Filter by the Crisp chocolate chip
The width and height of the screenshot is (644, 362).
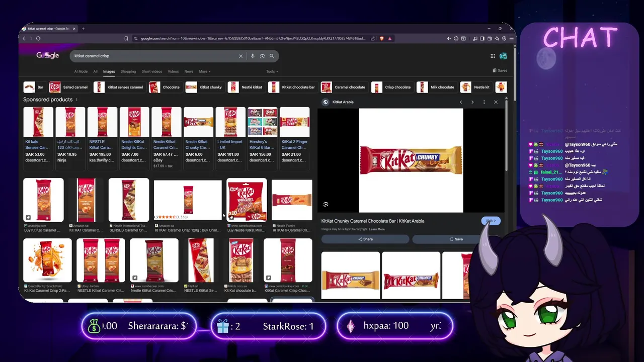392,87
